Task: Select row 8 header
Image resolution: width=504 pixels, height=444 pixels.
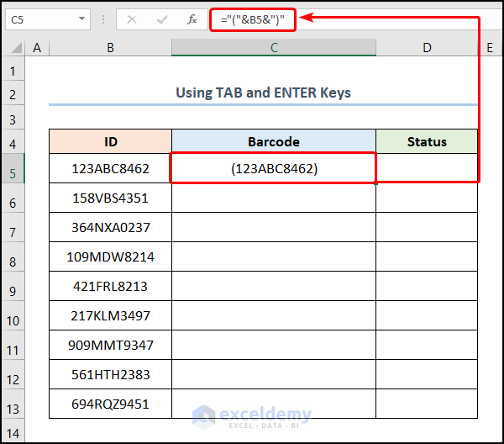Action: click(13, 256)
